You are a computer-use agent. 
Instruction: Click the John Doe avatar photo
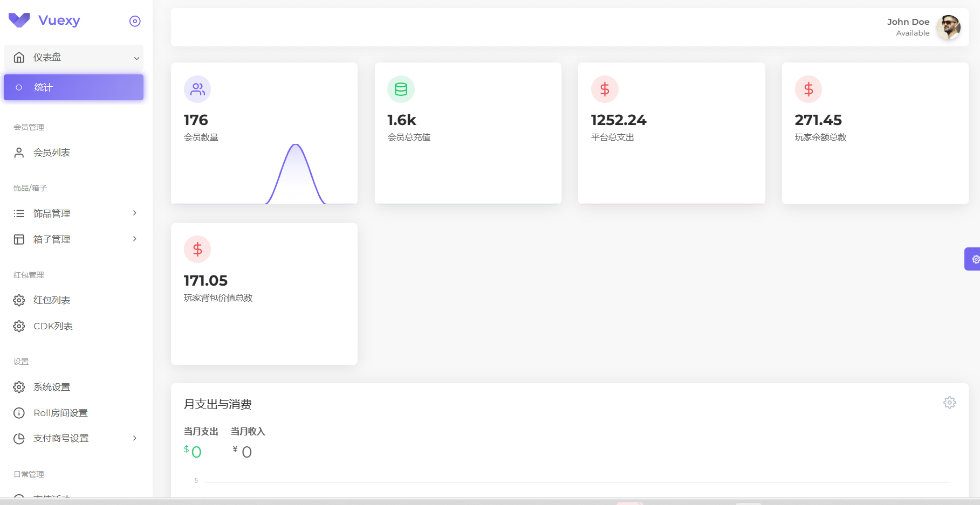948,27
